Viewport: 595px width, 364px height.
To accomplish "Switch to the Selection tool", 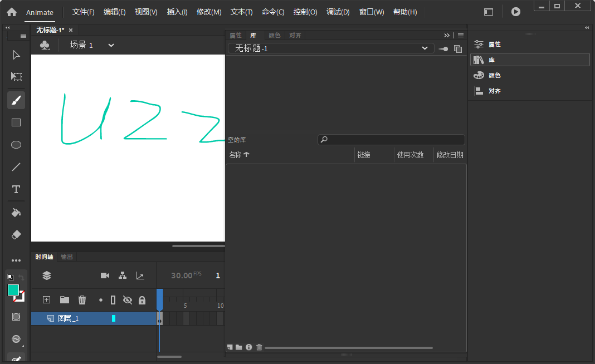I will pyautogui.click(x=16, y=55).
